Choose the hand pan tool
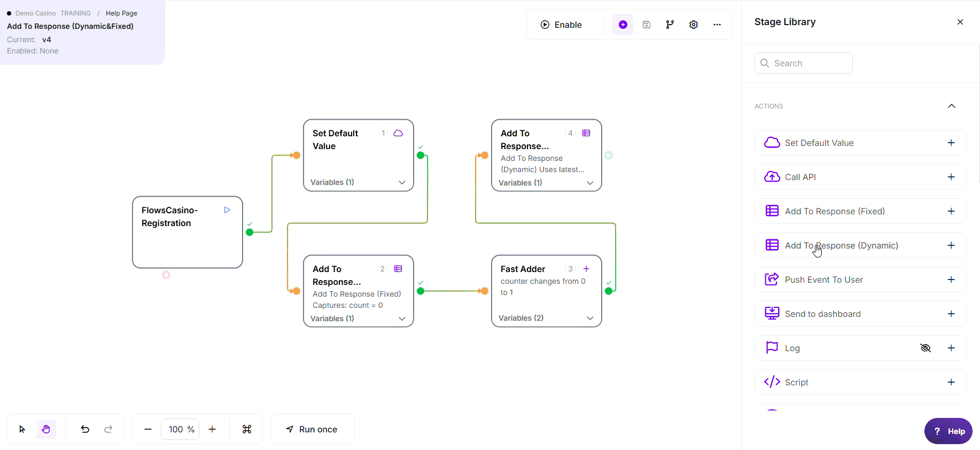The width and height of the screenshot is (980, 450). 46,429
